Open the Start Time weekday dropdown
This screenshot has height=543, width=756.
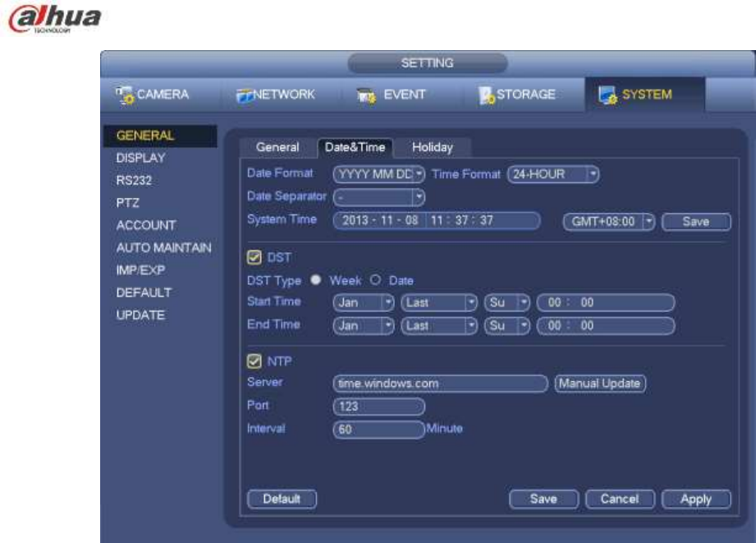(x=506, y=302)
